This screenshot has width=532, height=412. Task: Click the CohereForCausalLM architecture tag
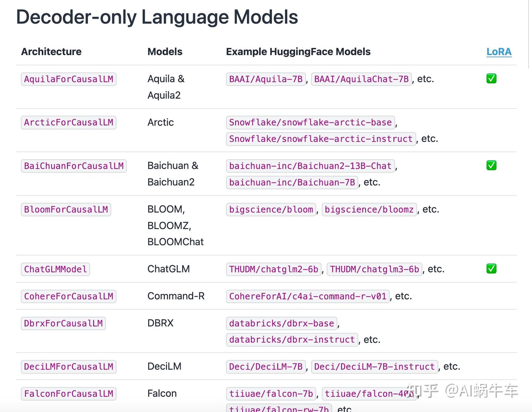click(x=69, y=296)
